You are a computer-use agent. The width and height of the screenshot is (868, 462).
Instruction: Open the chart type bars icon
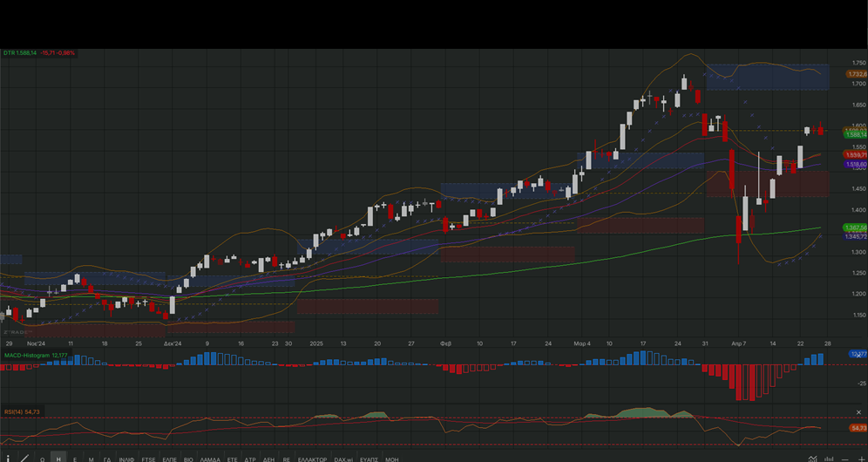(829, 459)
